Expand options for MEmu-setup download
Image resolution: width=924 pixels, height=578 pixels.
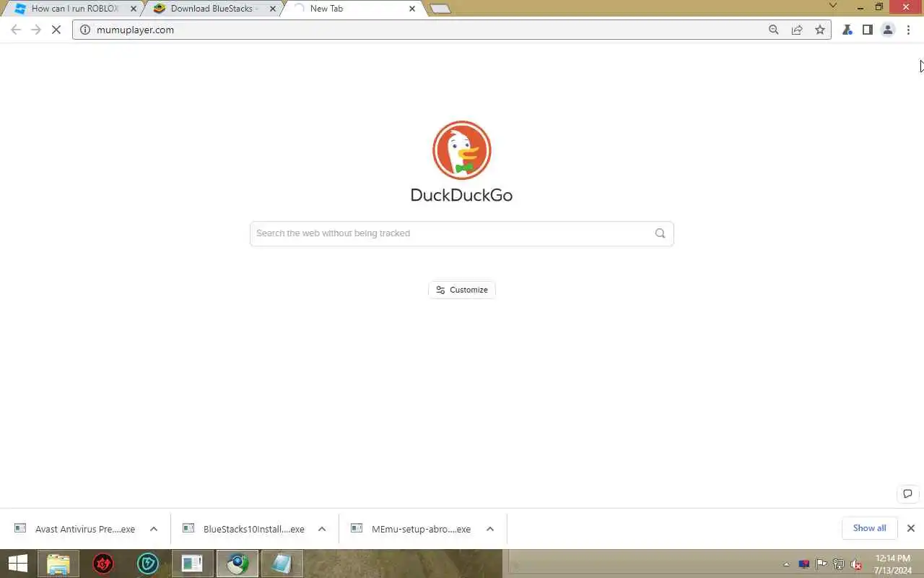(490, 529)
